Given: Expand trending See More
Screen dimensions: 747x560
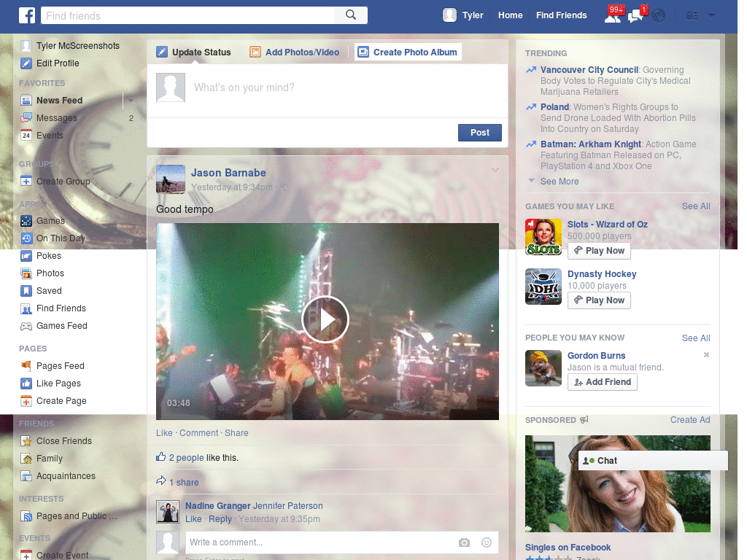Looking at the screenshot, I should (x=560, y=182).
